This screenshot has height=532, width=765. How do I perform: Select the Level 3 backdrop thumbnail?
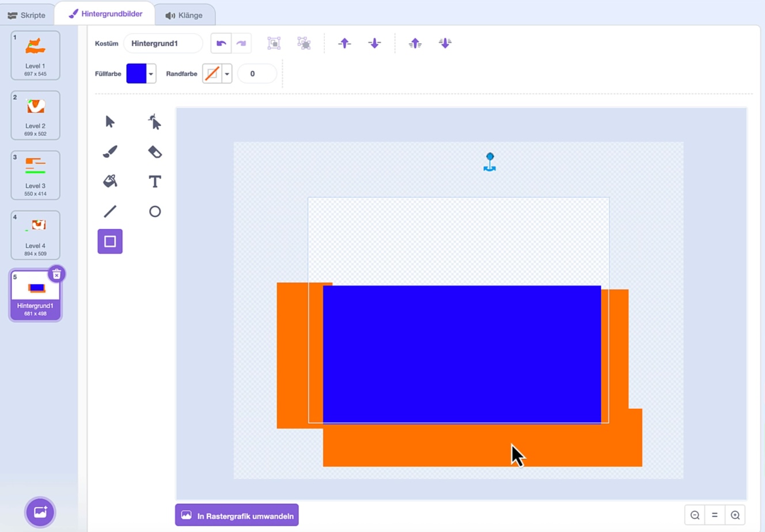(35, 175)
